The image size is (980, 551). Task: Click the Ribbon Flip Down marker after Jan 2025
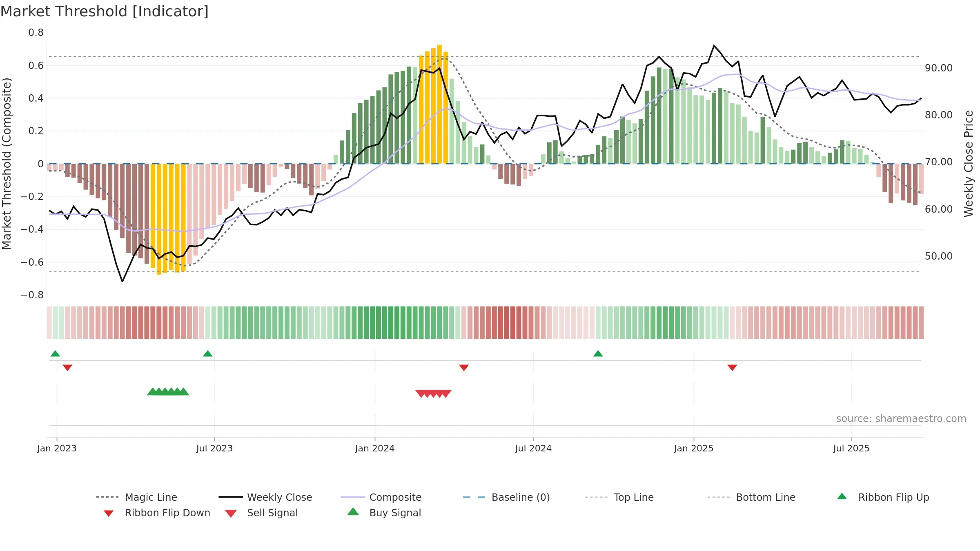pos(732,368)
